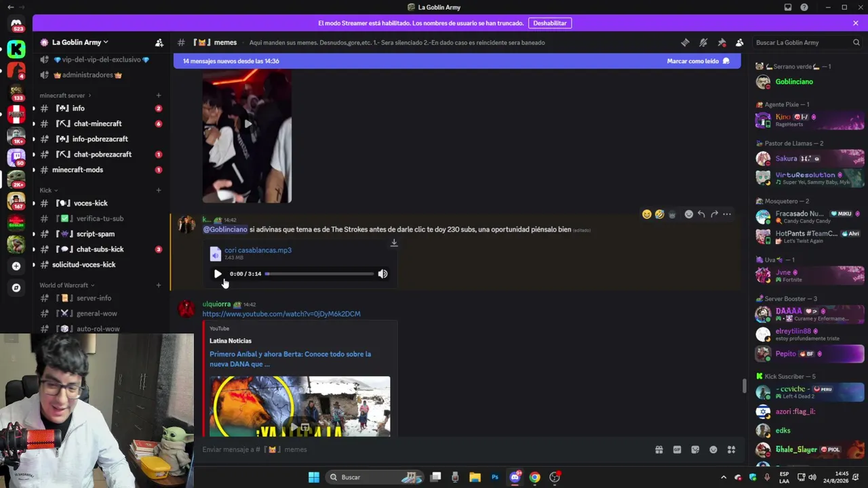Open Discover servers compass icon

pos(16,287)
